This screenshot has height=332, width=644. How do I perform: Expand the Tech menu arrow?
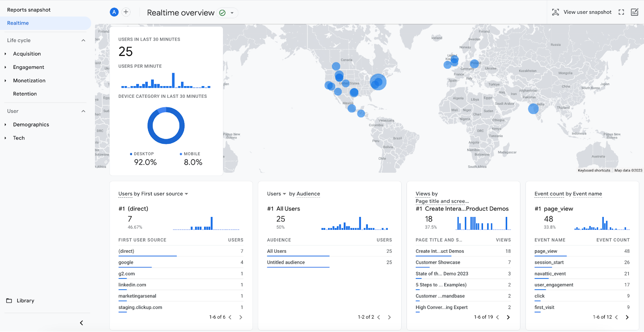tap(5, 138)
